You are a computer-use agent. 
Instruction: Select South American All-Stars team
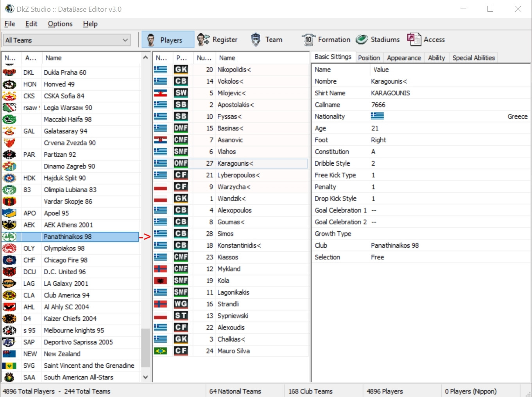71,377
